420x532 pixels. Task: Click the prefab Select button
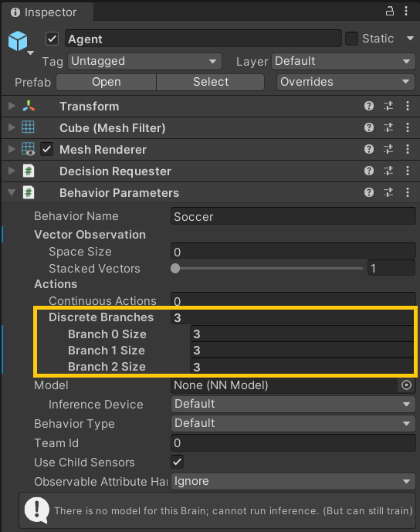tap(210, 82)
